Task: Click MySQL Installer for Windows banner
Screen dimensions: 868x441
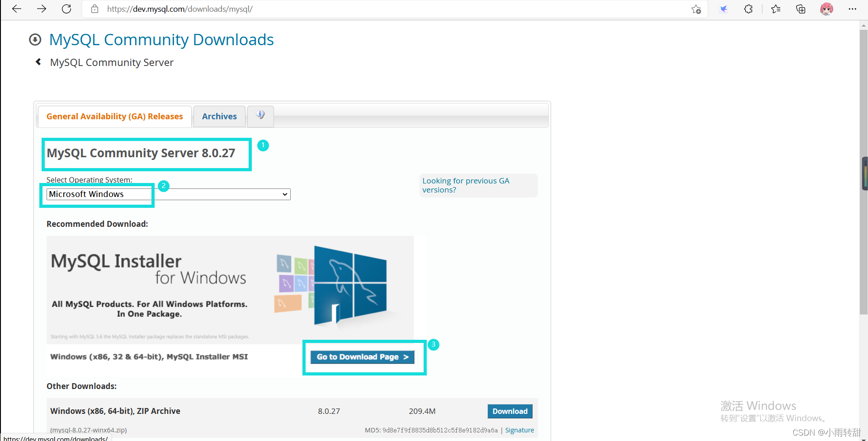Action: (x=230, y=290)
